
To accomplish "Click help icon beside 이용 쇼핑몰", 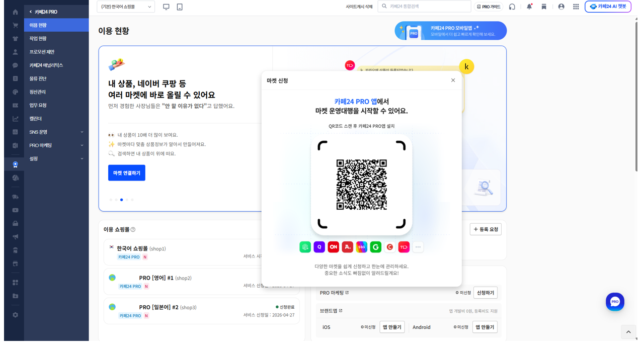I will click(133, 229).
